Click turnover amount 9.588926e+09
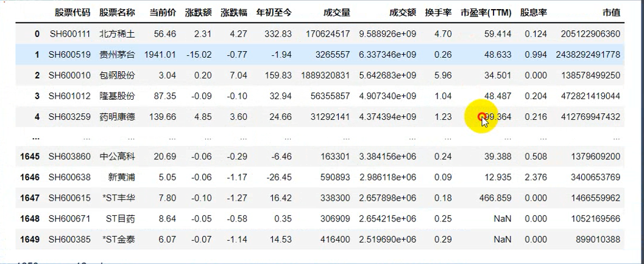Viewport: 644px width, 264px height. coord(387,34)
